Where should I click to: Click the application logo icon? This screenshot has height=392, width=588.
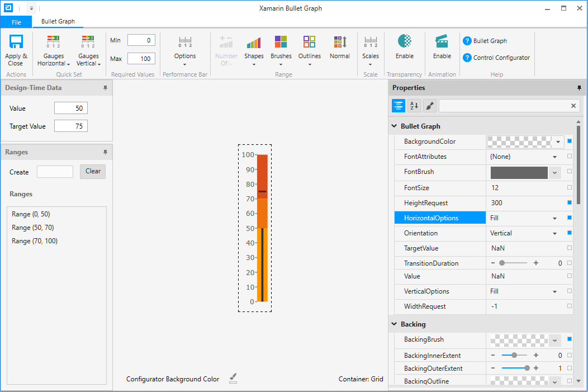pyautogui.click(x=8, y=7)
